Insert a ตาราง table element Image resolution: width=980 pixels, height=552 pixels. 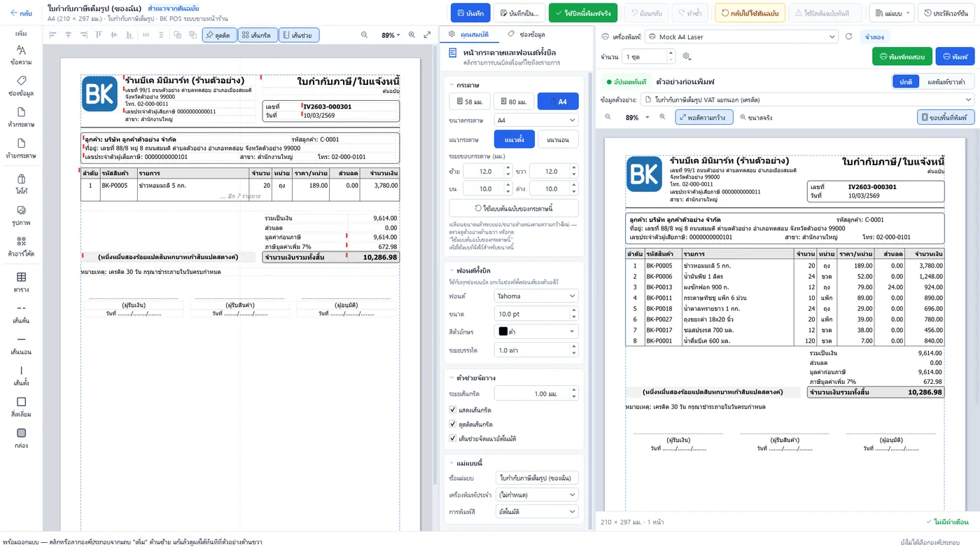(21, 282)
